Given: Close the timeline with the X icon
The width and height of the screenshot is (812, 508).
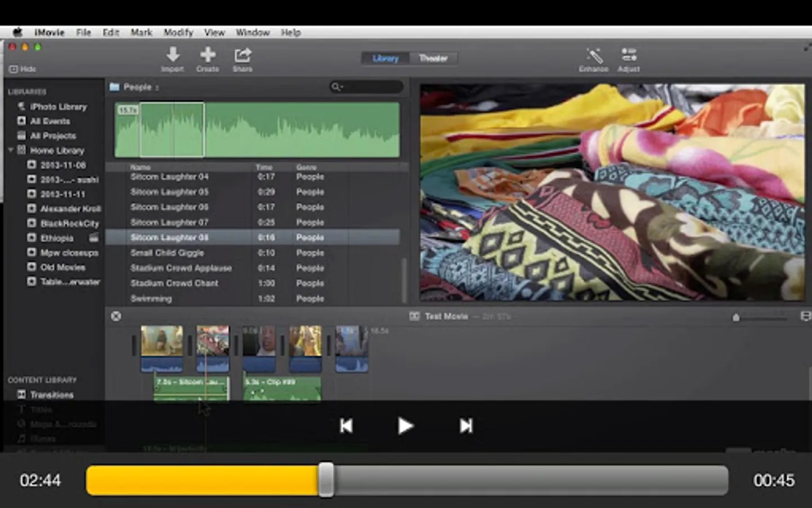Looking at the screenshot, I should 116,316.
